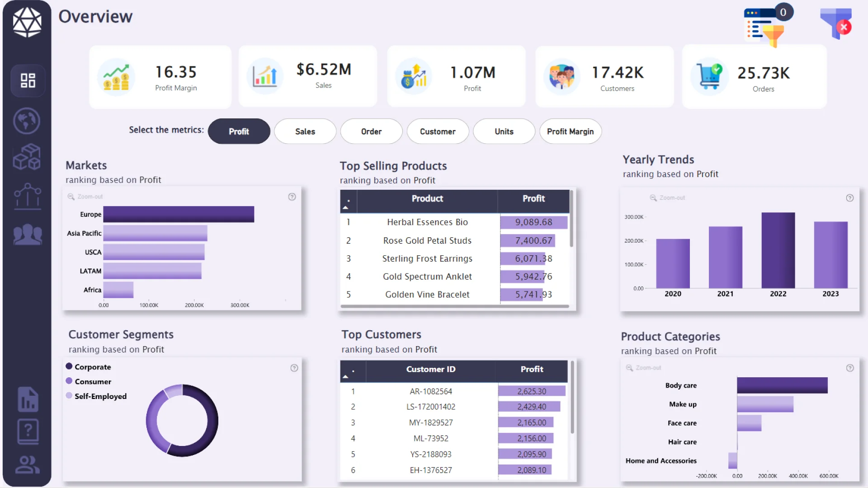This screenshot has width=868, height=488.
Task: Toggle Self-Employed legend entry
Action: click(x=96, y=396)
